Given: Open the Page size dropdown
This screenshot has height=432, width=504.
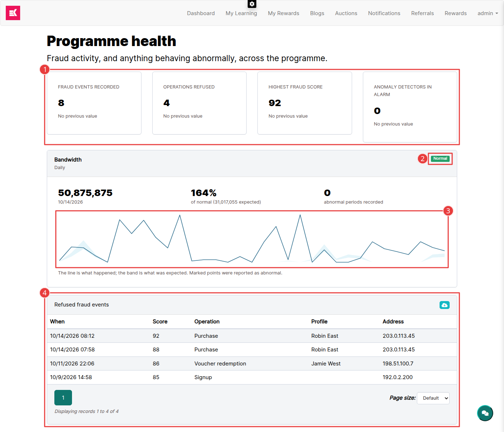Looking at the screenshot, I should click(433, 398).
